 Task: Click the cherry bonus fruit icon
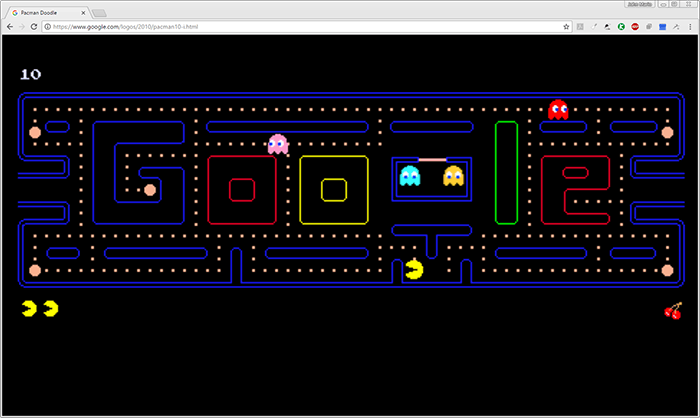pos(673,311)
